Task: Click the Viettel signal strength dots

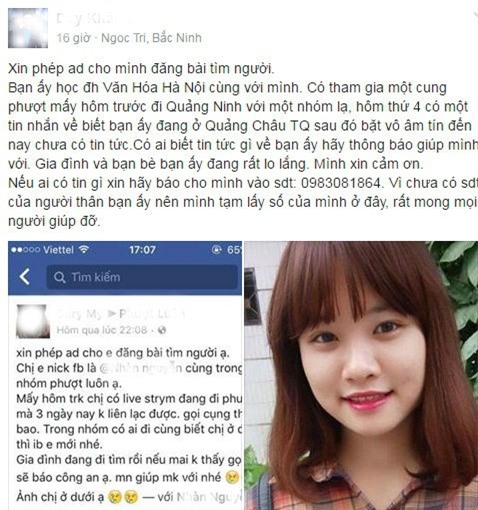Action: [x=25, y=250]
